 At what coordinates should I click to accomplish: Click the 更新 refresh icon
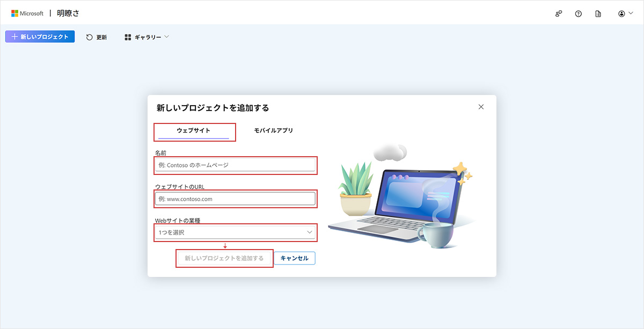pos(90,37)
